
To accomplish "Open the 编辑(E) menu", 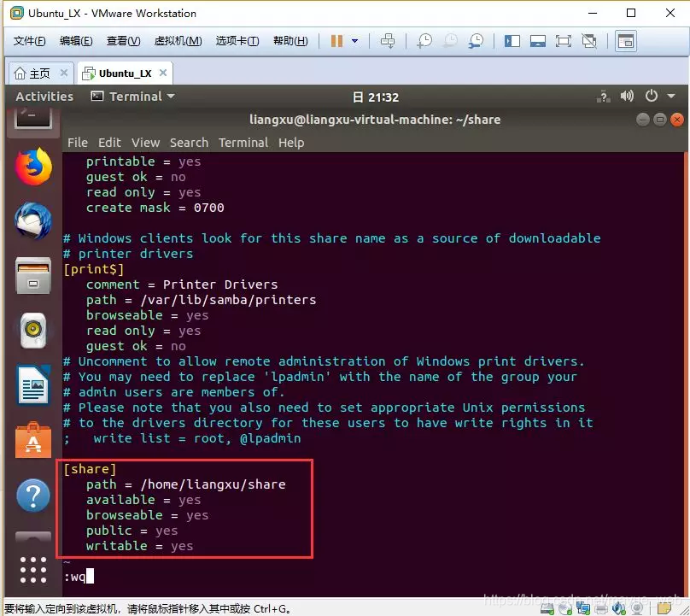I will [x=76, y=41].
